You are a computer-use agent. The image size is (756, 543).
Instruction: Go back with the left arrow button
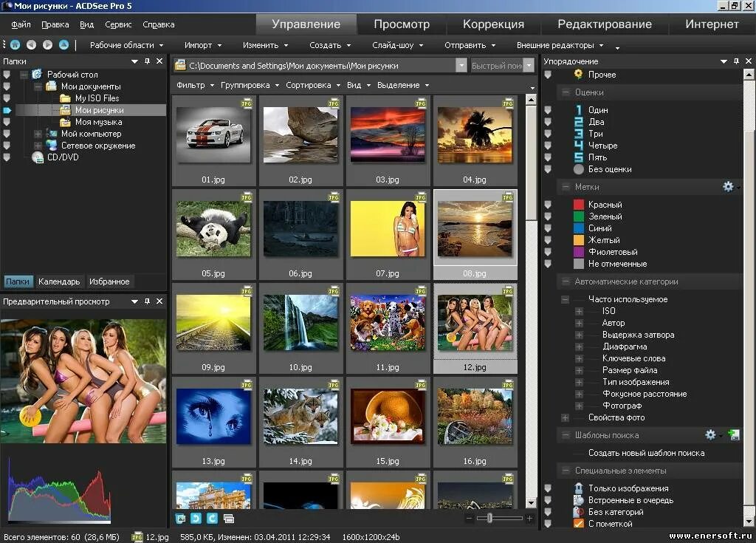(31, 45)
